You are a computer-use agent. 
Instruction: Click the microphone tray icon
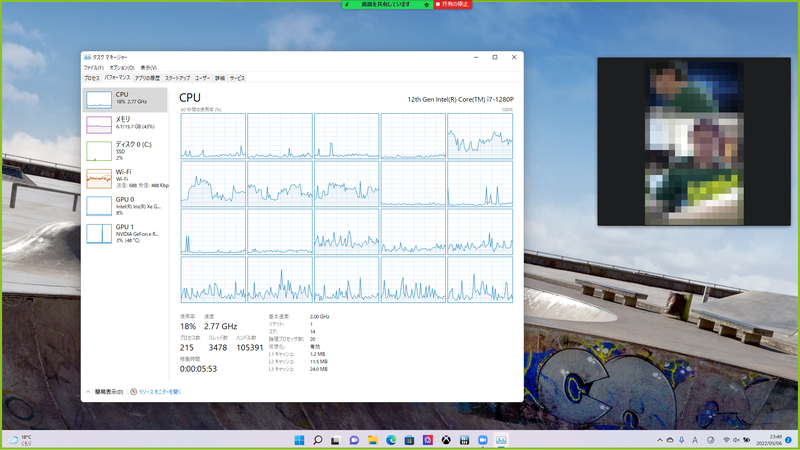click(682, 440)
